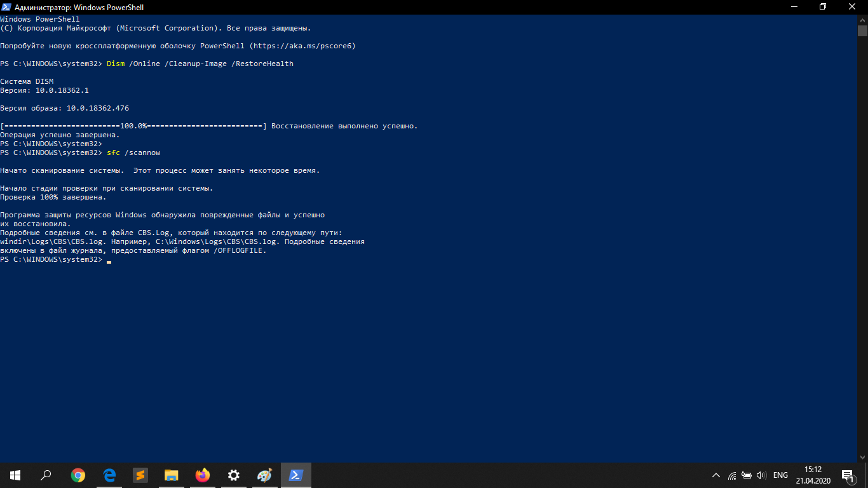Open the notification Action Center

(x=847, y=475)
